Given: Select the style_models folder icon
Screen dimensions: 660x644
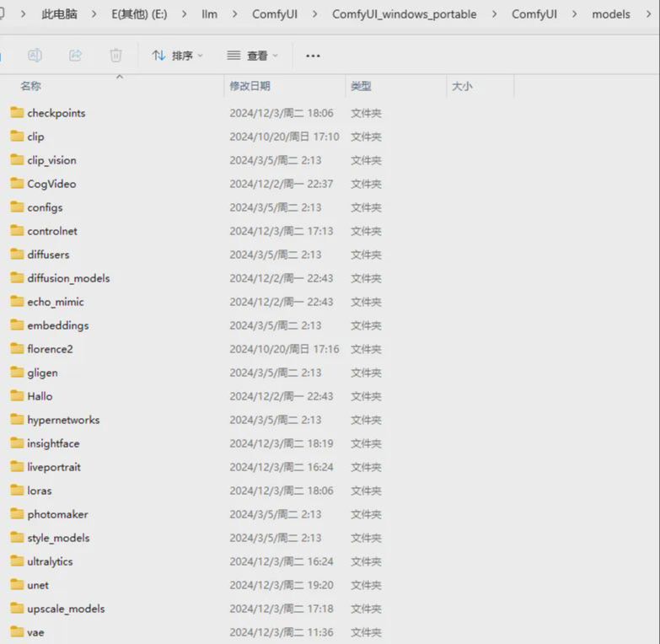Looking at the screenshot, I should click(17, 537).
